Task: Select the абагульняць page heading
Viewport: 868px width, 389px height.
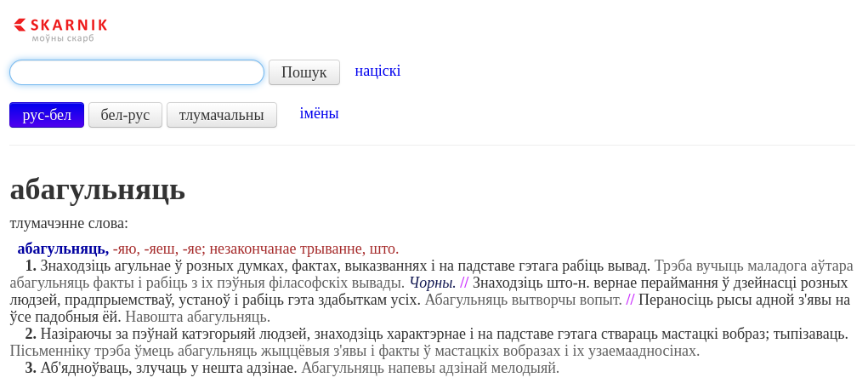Action: [x=98, y=190]
